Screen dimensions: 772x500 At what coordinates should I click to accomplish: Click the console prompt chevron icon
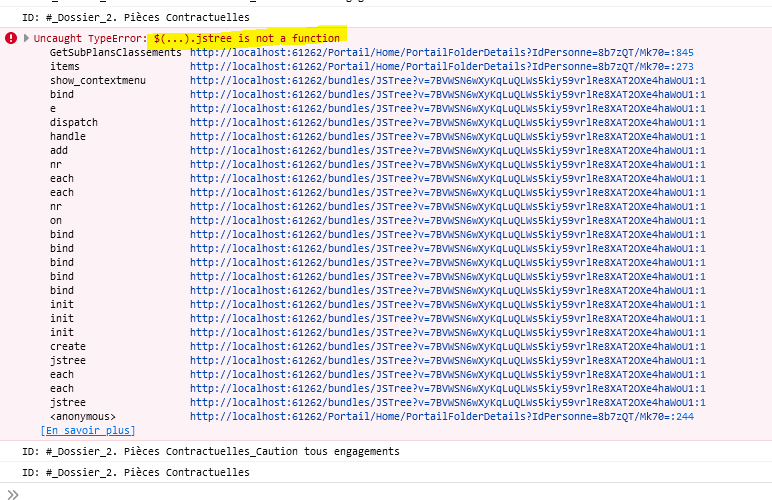[x=13, y=494]
